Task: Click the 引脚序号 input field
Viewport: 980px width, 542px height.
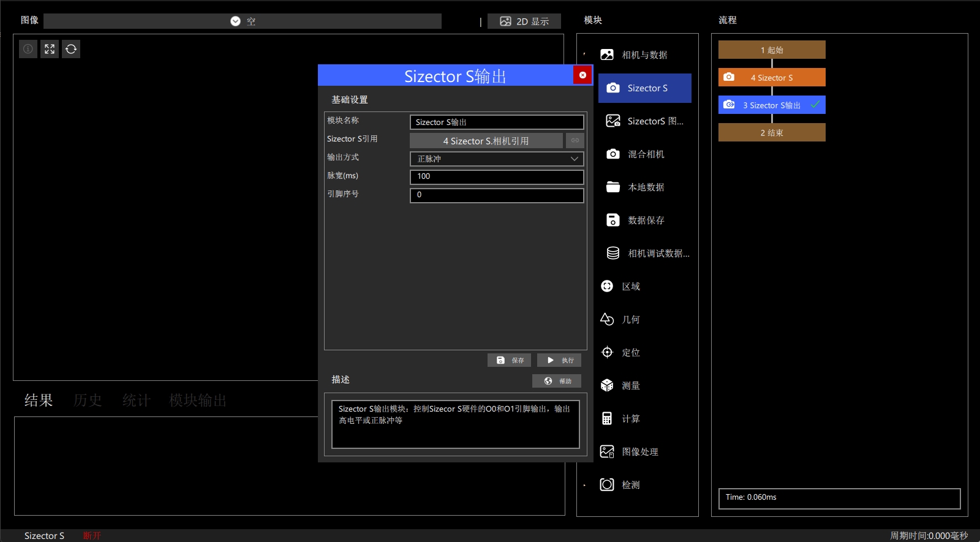Action: pyautogui.click(x=497, y=195)
